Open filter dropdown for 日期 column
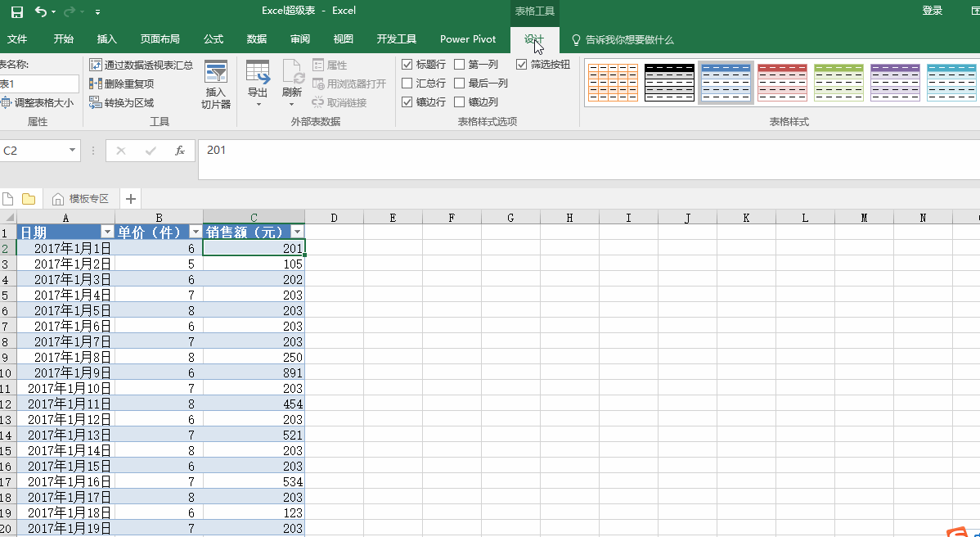 (107, 232)
